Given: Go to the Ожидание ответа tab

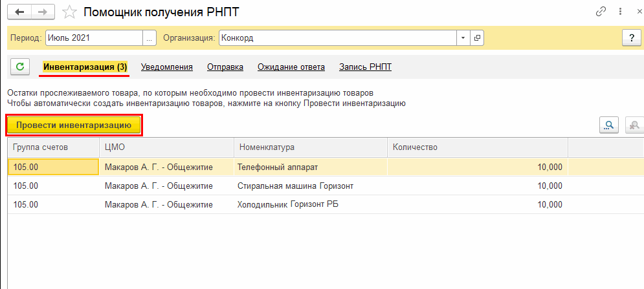Looking at the screenshot, I should click(x=291, y=67).
